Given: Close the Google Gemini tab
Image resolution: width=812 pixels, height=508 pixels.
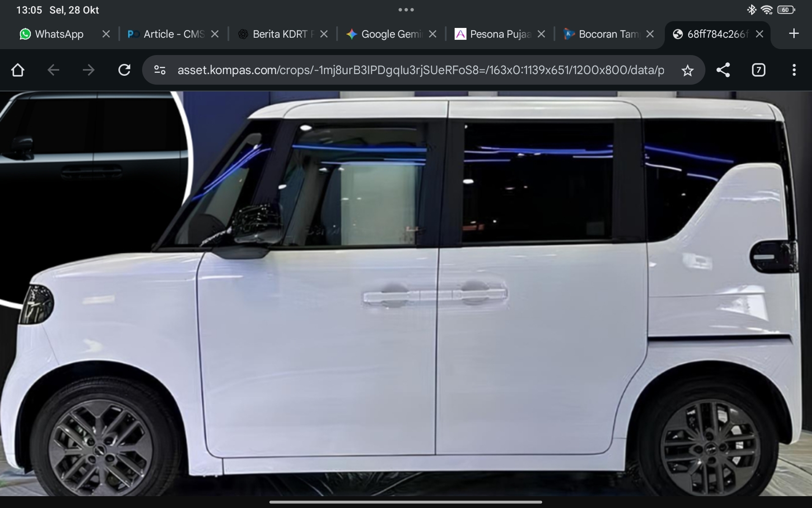Looking at the screenshot, I should point(433,34).
